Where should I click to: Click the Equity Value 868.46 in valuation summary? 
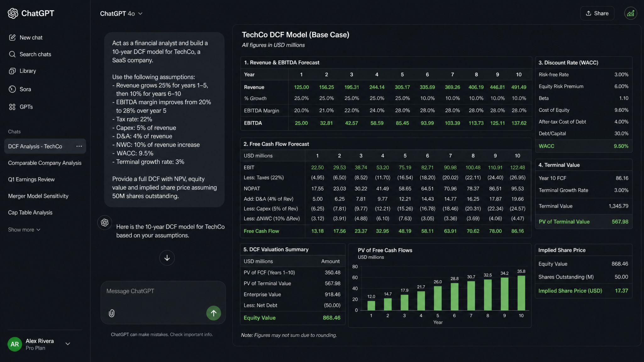pyautogui.click(x=331, y=318)
